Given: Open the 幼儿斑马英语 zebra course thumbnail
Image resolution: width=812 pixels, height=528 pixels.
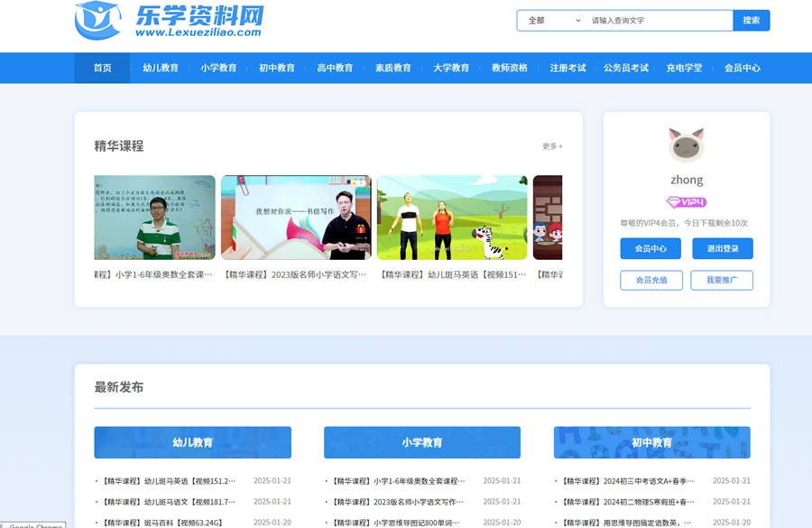Looking at the screenshot, I should pyautogui.click(x=452, y=218).
